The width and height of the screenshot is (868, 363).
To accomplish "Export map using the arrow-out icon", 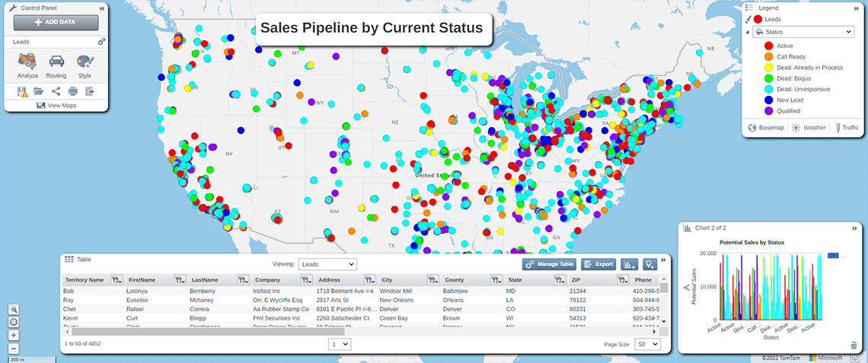I will tap(90, 91).
